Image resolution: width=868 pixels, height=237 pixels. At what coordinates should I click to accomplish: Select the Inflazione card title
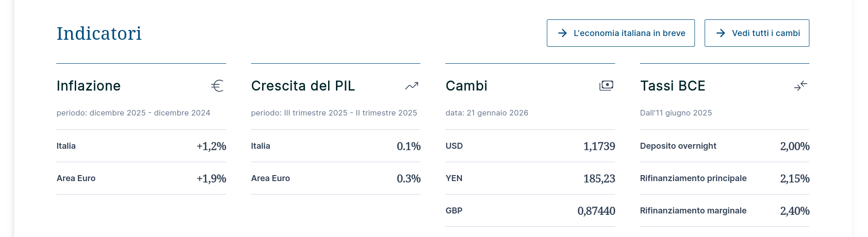coord(89,86)
